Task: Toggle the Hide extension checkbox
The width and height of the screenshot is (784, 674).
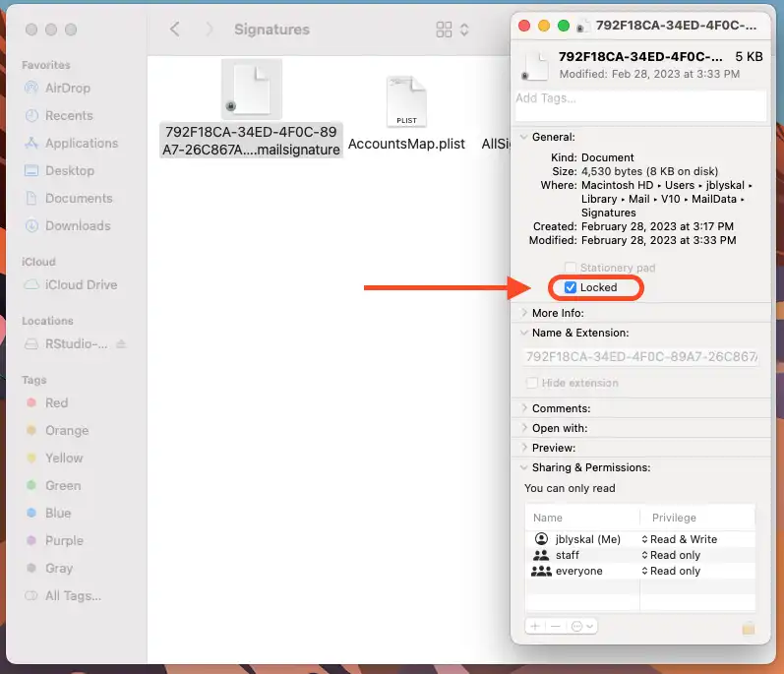Action: point(532,383)
